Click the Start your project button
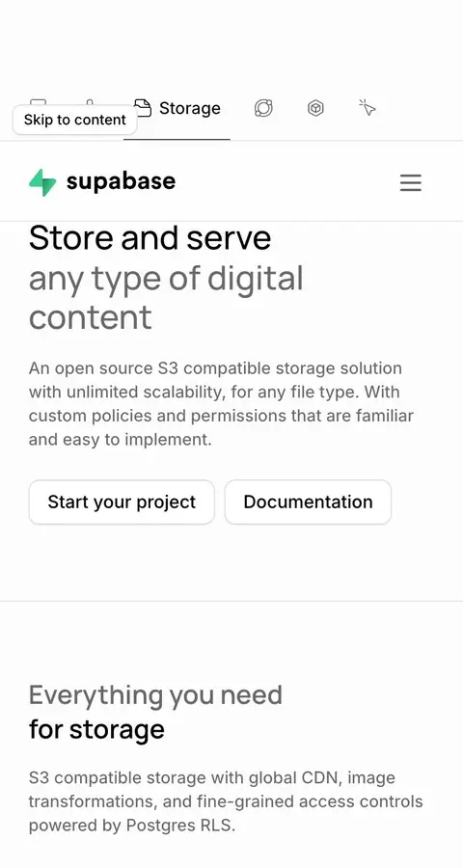 pos(122,502)
